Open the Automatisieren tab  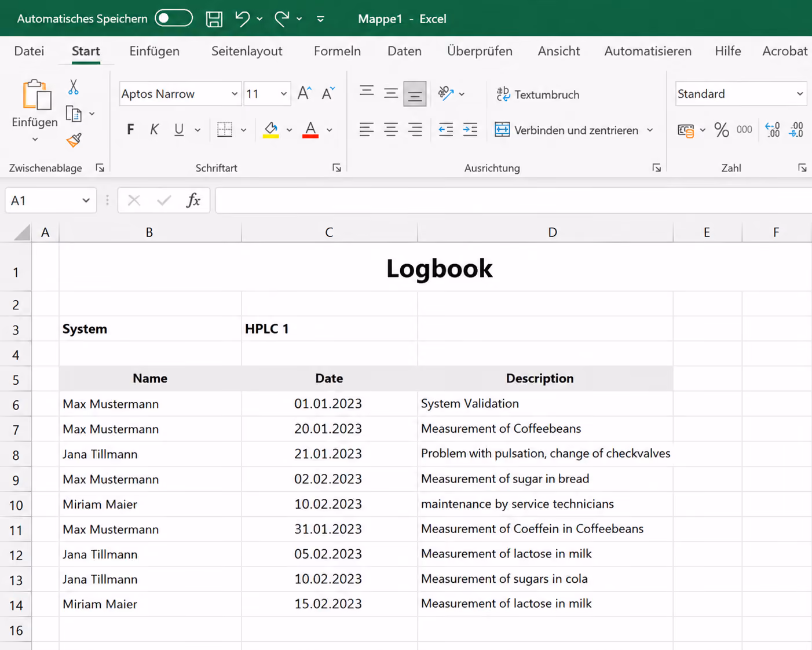click(648, 51)
